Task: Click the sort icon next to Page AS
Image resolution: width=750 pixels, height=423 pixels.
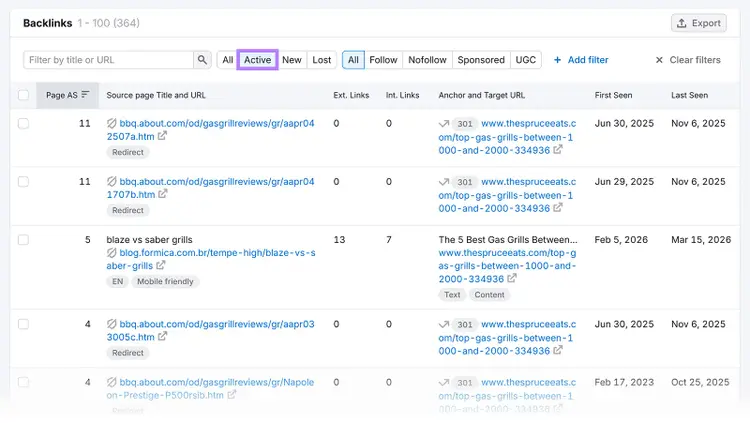Action: coord(85,95)
